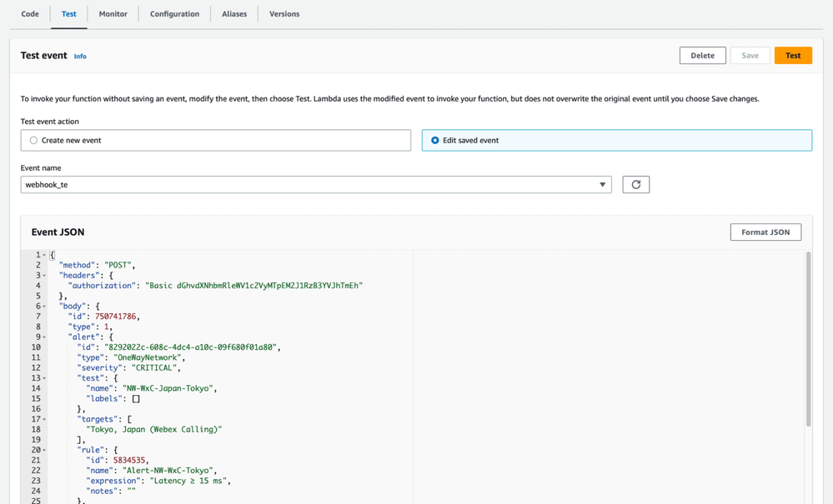Click the Info link beside Test event

coord(80,57)
